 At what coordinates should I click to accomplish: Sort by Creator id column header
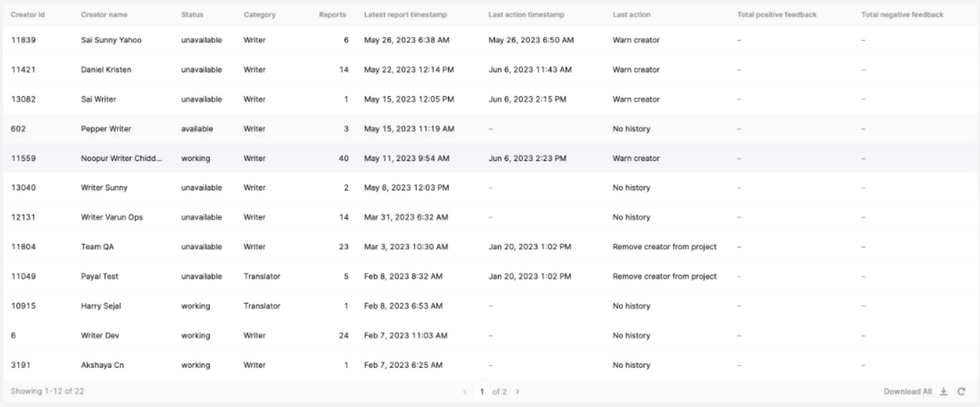pyautogui.click(x=28, y=15)
